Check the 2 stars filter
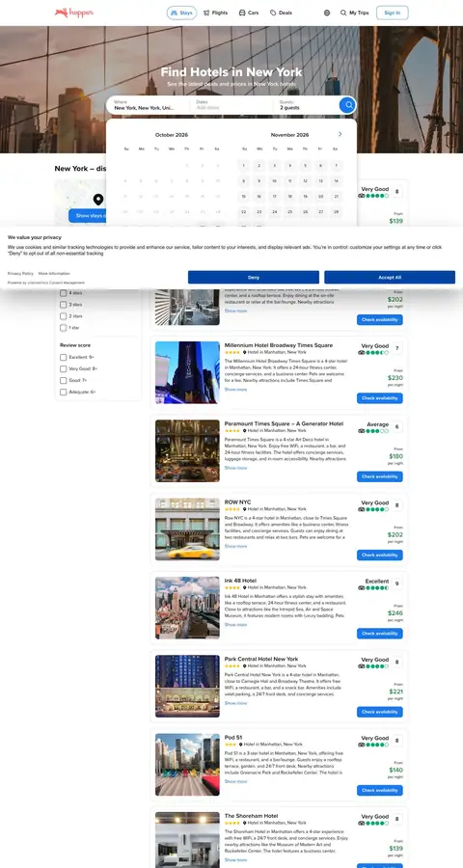Image resolution: width=463 pixels, height=868 pixels. (63, 316)
